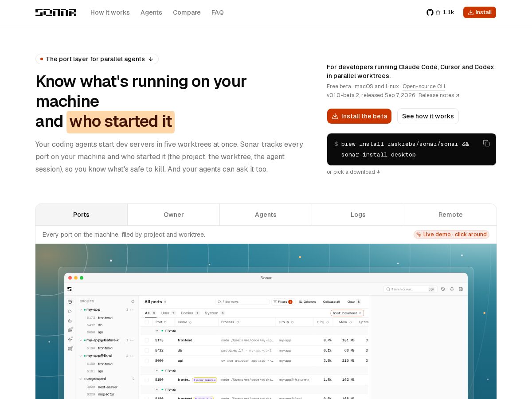Click the Install button in the header
The height and width of the screenshot is (399, 532).
(480, 12)
